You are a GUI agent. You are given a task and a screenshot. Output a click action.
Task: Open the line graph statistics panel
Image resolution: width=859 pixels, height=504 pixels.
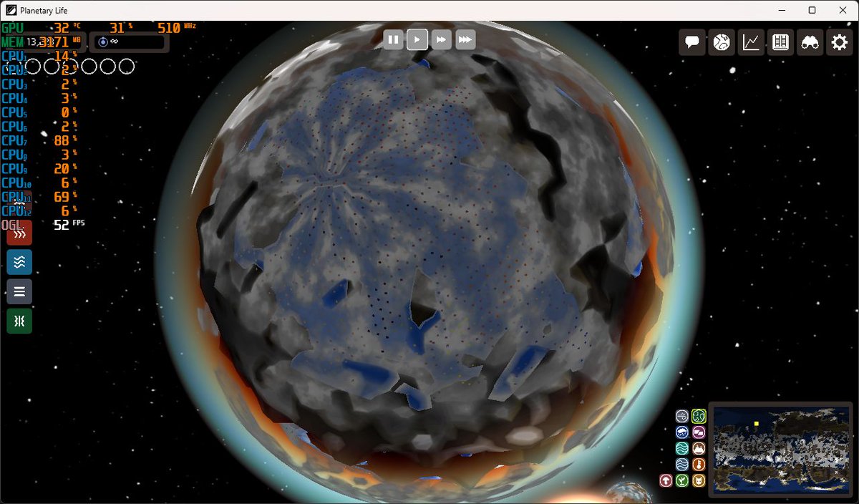click(751, 42)
